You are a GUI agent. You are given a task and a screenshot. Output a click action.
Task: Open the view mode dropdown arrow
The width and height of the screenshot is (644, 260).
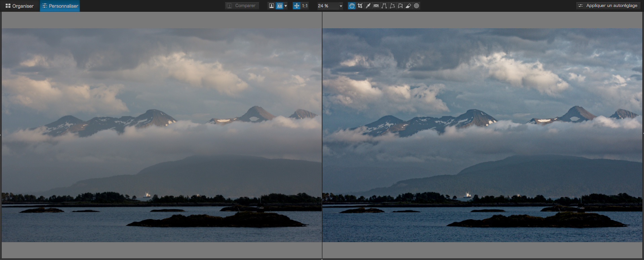[286, 6]
